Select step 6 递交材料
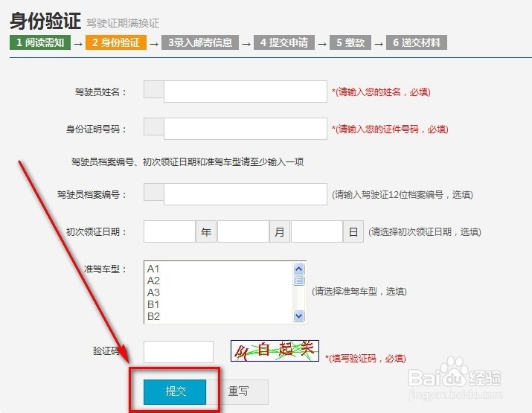 [x=417, y=42]
